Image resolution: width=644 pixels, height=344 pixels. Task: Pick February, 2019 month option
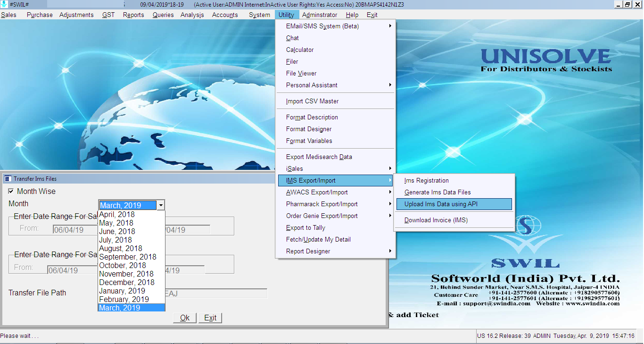pos(132,299)
